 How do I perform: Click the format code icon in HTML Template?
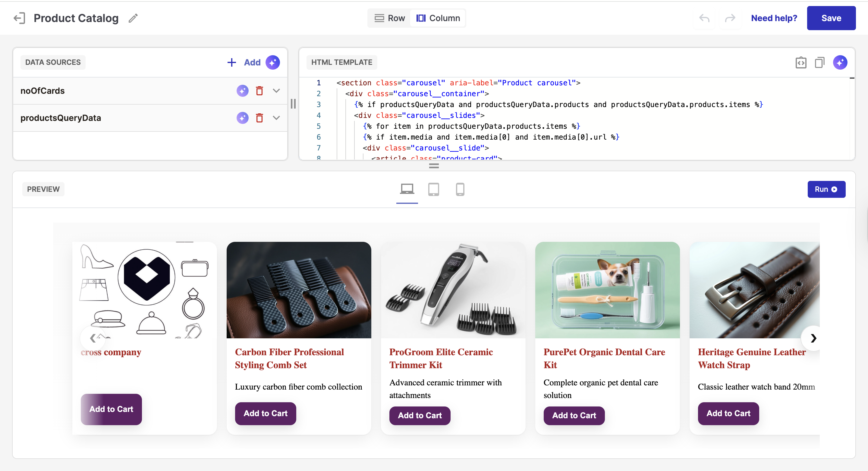(800, 62)
